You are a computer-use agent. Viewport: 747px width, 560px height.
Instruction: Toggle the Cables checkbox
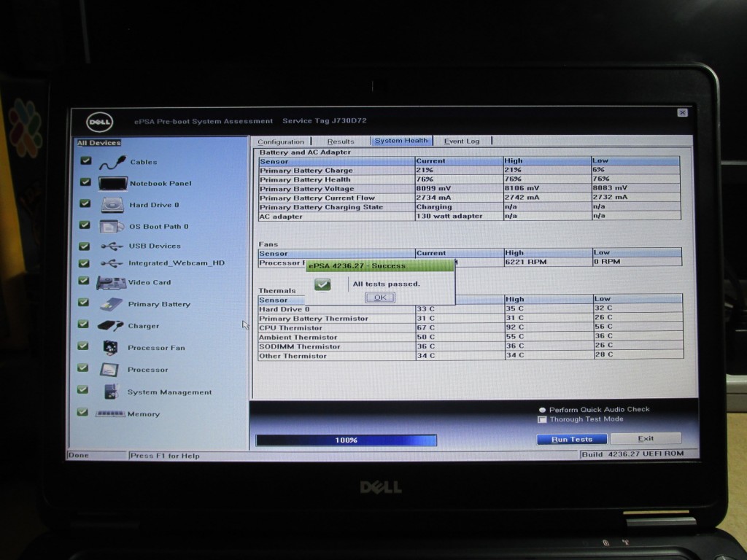pos(86,160)
